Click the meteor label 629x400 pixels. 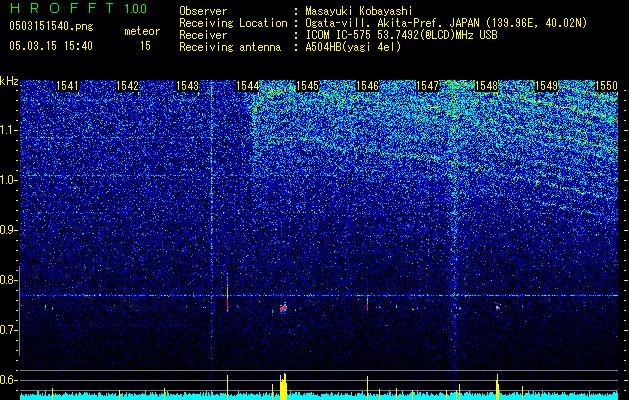tap(142, 31)
